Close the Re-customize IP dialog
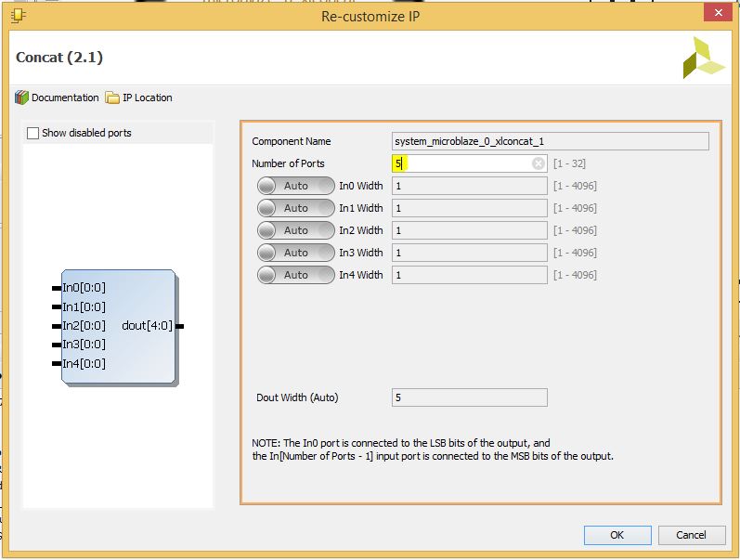This screenshot has width=740, height=560. [718, 13]
